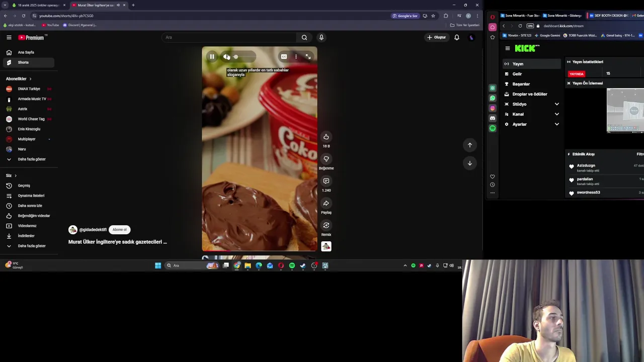Open the Kick dashboard hamburger menu

tap(507, 48)
